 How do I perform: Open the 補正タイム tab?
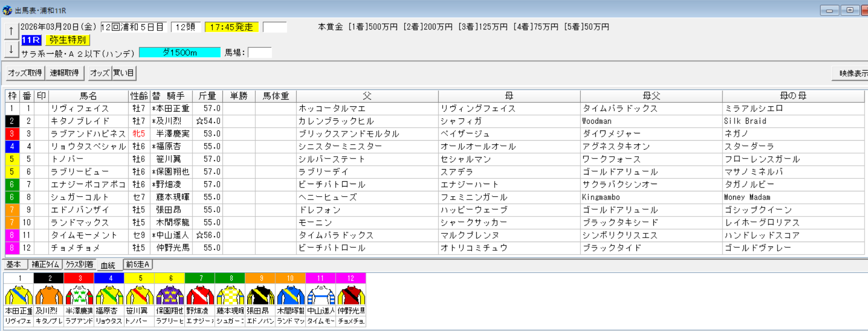(x=45, y=264)
